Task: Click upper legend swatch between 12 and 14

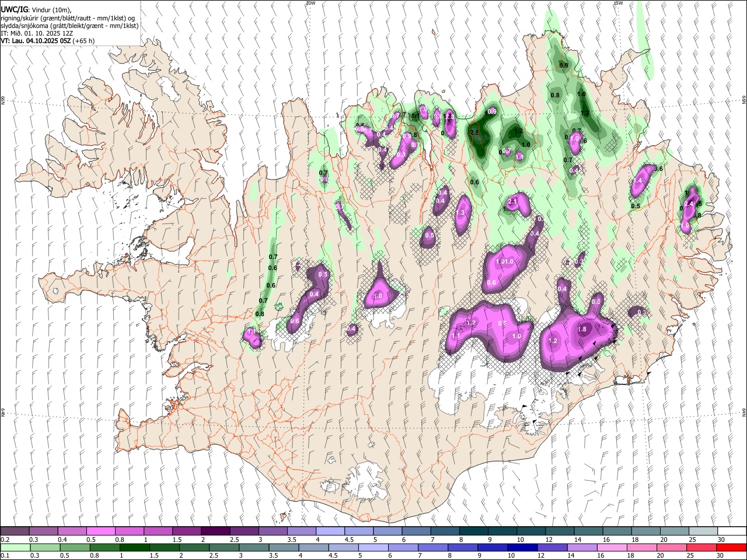Action: tap(560, 531)
